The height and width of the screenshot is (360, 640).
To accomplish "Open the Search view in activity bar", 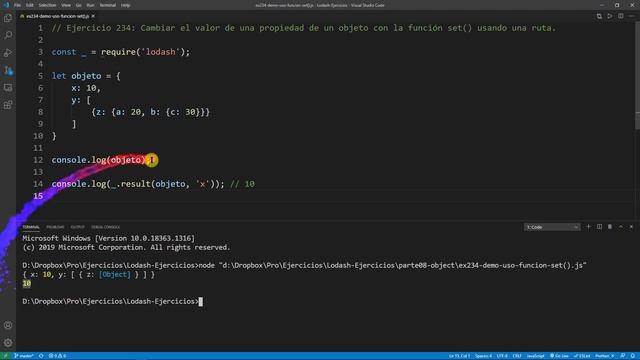I will [x=8, y=35].
